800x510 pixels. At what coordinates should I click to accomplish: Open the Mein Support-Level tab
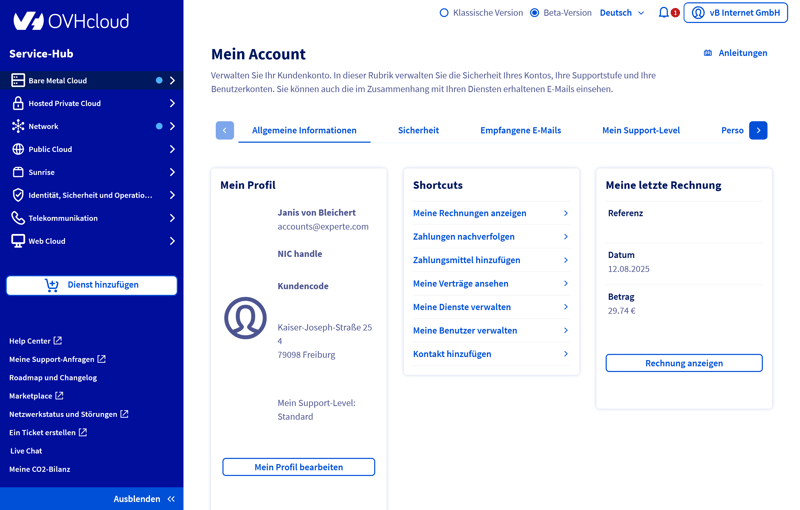(x=641, y=130)
